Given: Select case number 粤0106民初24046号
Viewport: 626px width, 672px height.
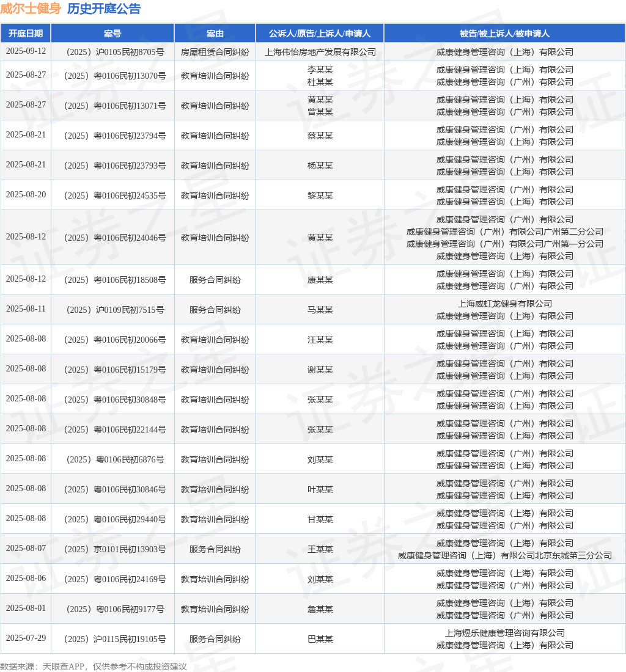Looking at the screenshot, I should [115, 238].
